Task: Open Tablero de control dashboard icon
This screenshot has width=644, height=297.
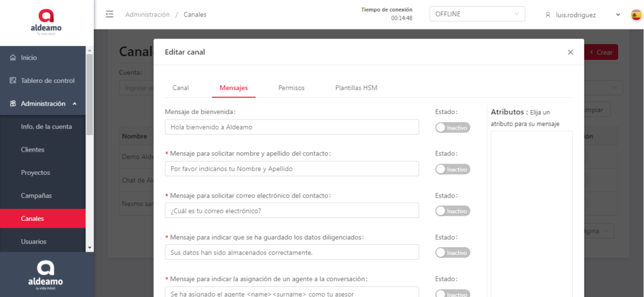Action: [x=13, y=81]
